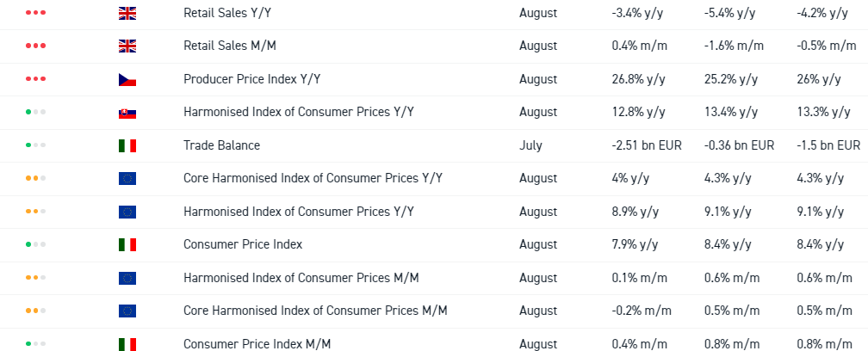
Task: Click the red importance dots for Producer Price Index
Action: (36, 79)
